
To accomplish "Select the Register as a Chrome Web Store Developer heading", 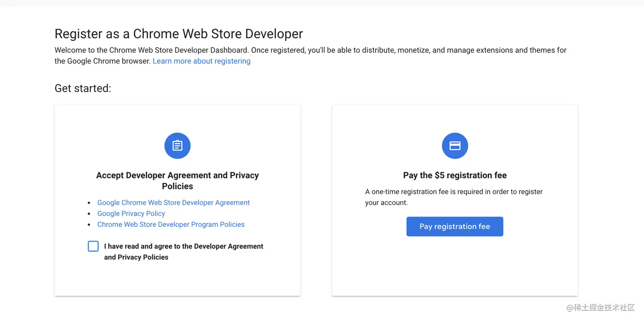I will 179,34.
